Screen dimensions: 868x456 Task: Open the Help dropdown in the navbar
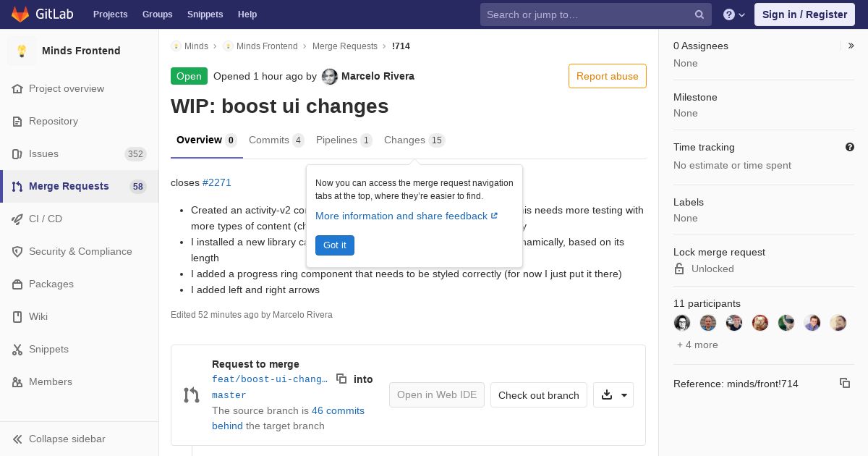734,14
